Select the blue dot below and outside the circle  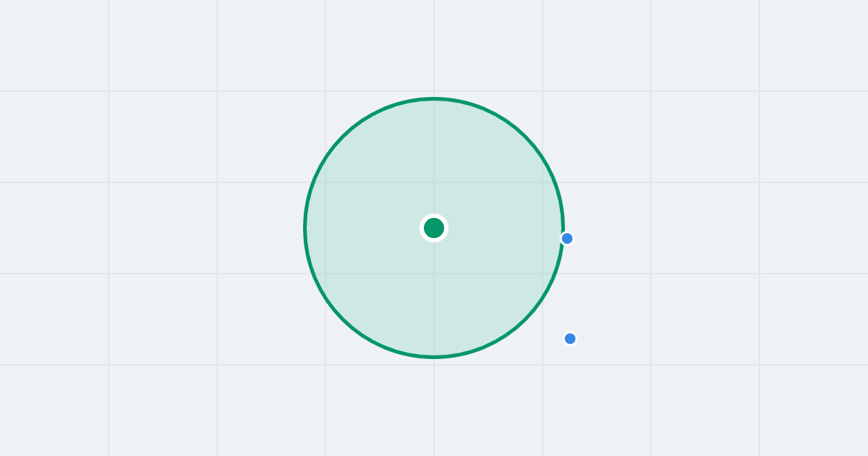tap(570, 339)
